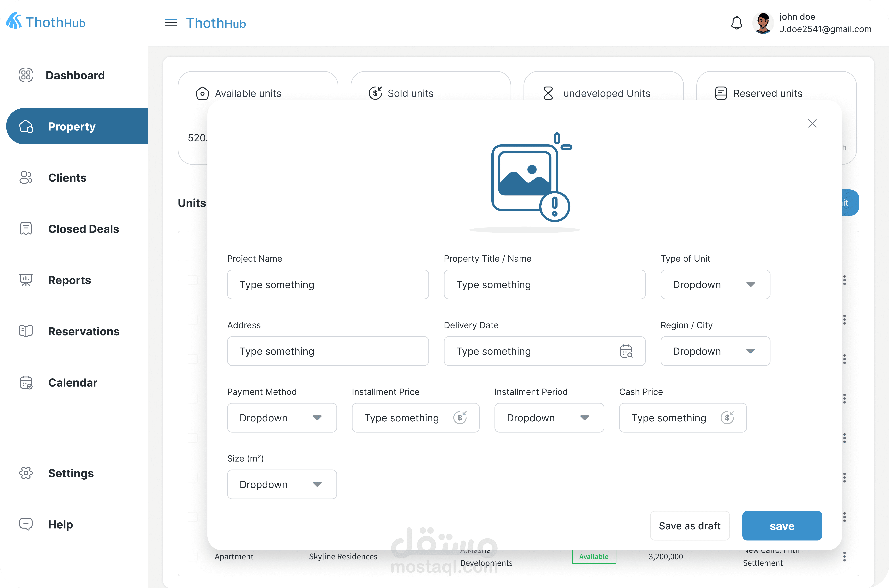The height and width of the screenshot is (588, 889).
Task: Click the Installment Price currency icon
Action: [460, 418]
